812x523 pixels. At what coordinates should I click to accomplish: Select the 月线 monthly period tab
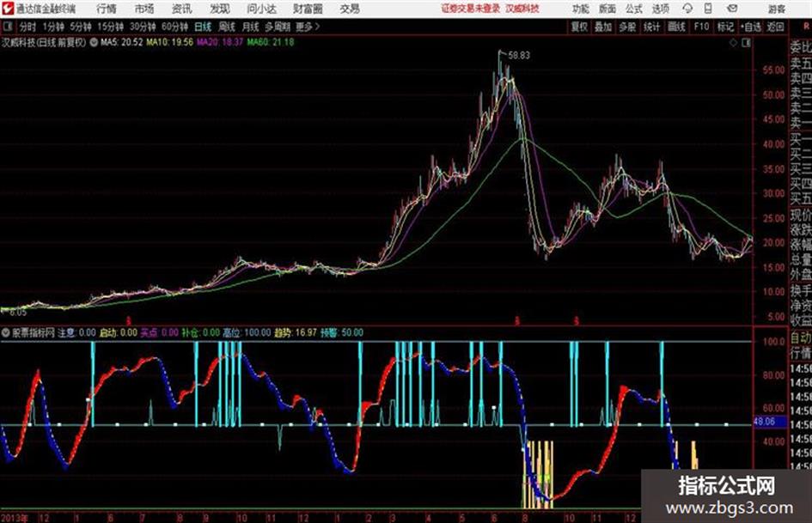pos(250,27)
